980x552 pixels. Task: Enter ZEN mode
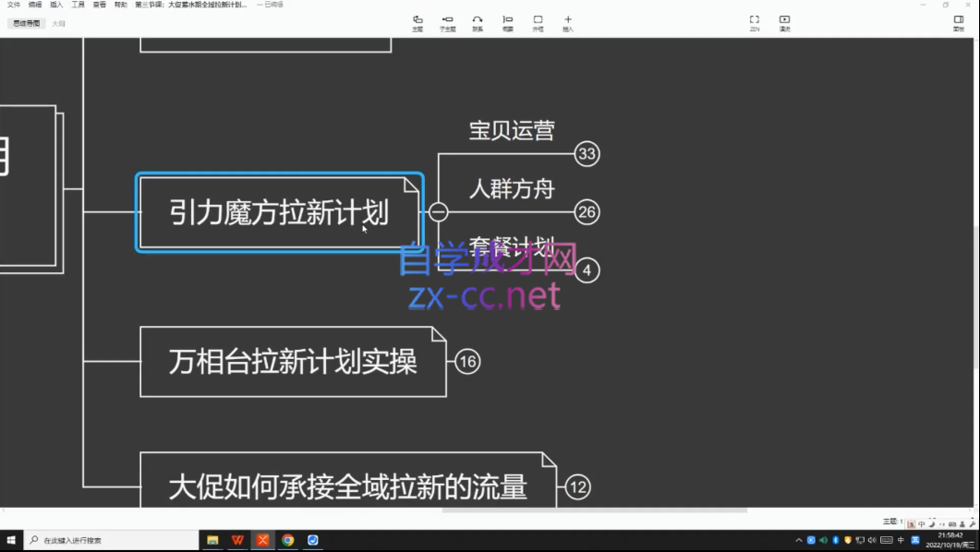755,23
